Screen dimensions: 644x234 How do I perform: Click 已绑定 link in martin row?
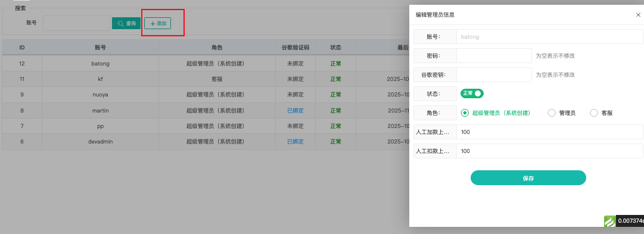tap(295, 110)
